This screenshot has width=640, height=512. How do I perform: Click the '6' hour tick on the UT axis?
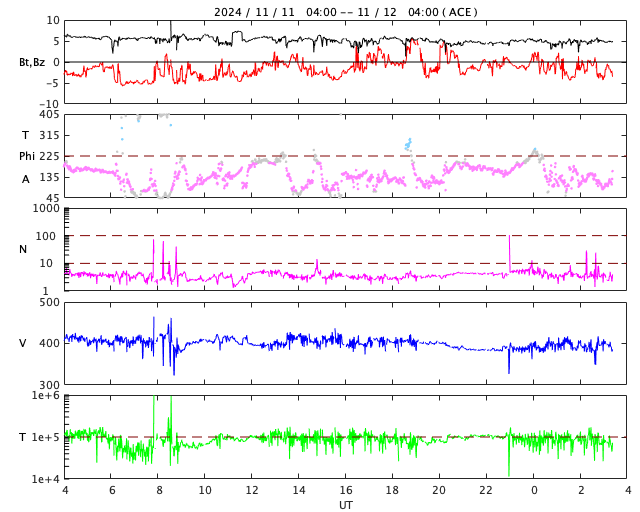point(112,490)
